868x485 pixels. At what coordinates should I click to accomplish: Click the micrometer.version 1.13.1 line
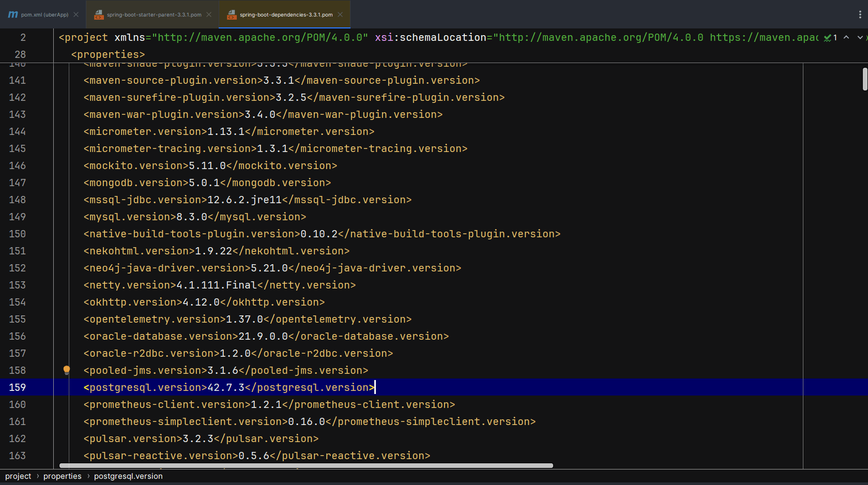(229, 131)
